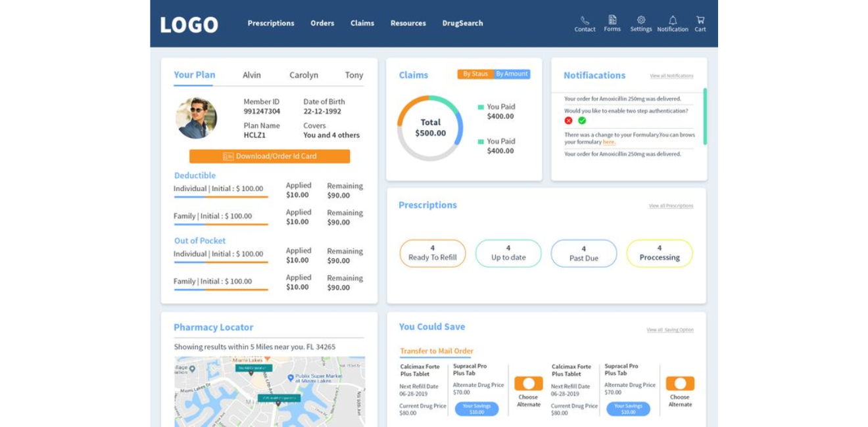Click the pharmacy locator map

click(x=270, y=391)
